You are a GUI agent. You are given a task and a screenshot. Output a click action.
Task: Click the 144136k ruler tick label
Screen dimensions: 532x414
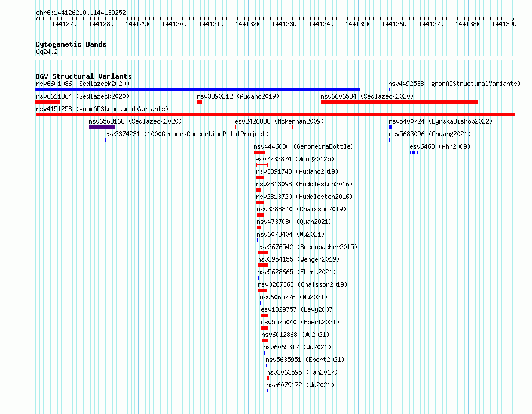pyautogui.click(x=394, y=24)
